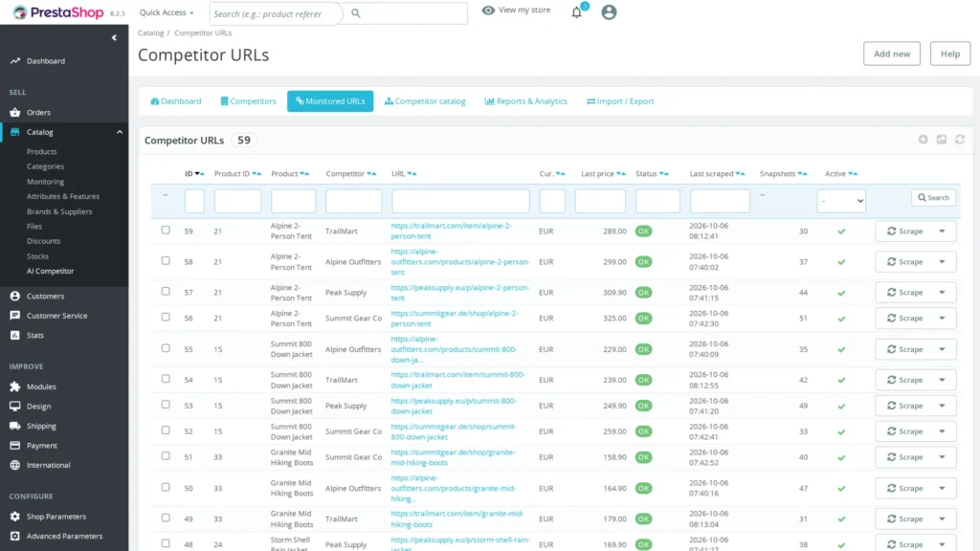The height and width of the screenshot is (551, 980).
Task: Click the View my store eye icon
Action: coord(488,10)
